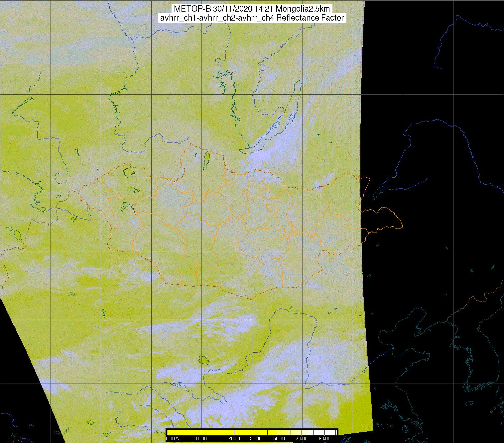Click the 70.00 label on the color scale

point(301,438)
